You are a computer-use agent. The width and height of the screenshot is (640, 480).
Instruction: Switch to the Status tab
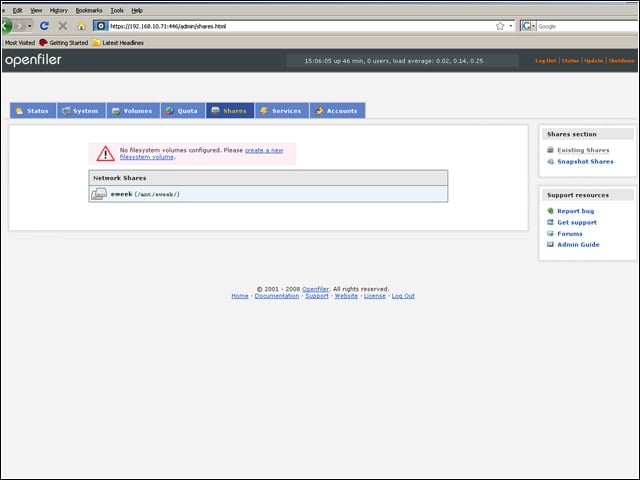tap(33, 111)
